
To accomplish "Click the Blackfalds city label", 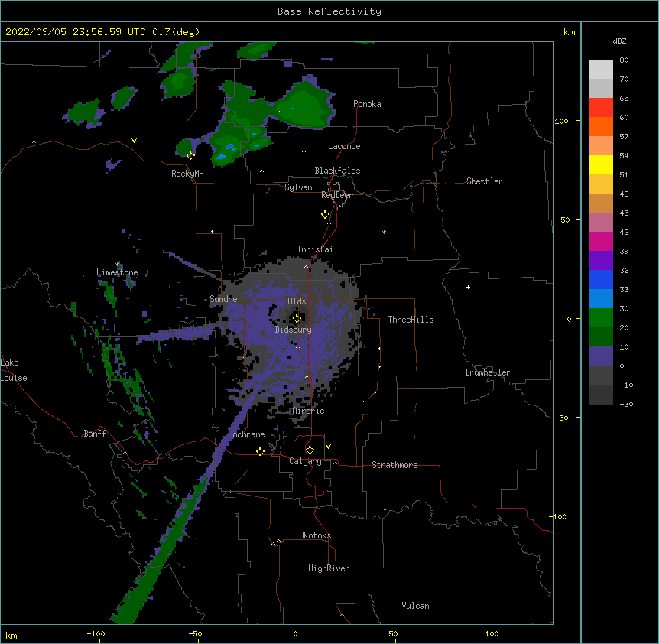I will [337, 171].
